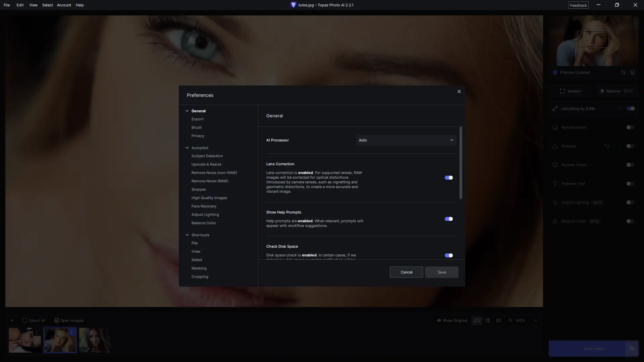Close the Preferences dialog with the X
The height and width of the screenshot is (362, 644).
pos(459,92)
